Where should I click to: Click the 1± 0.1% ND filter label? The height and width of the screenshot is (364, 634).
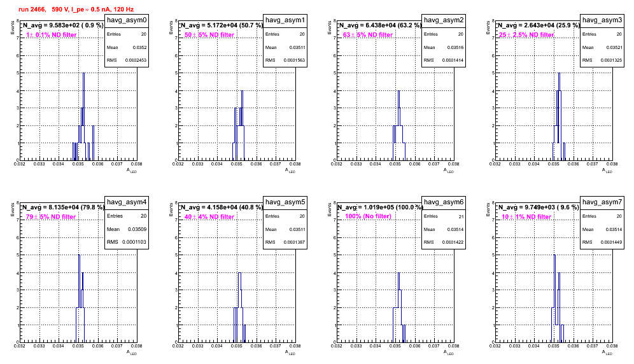(x=52, y=35)
